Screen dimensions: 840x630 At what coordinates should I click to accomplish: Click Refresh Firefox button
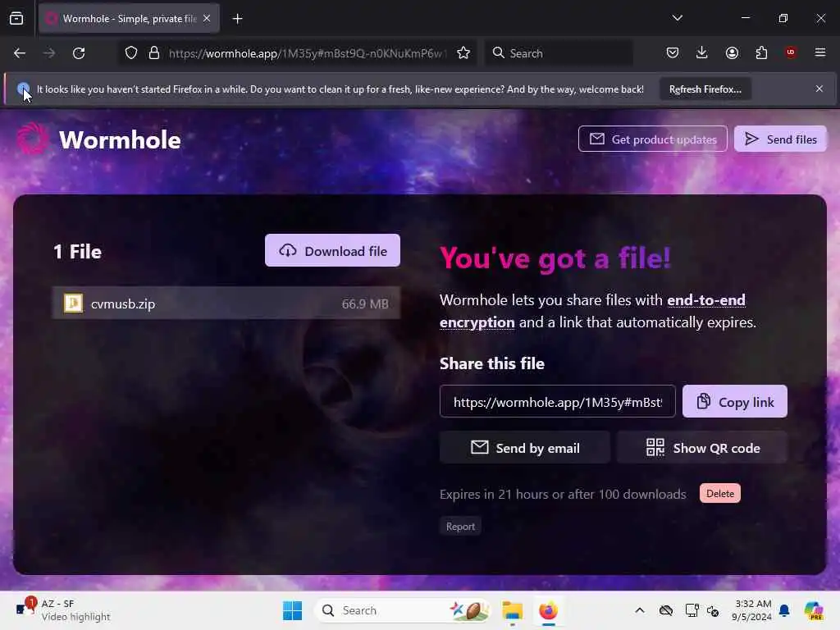(x=705, y=89)
